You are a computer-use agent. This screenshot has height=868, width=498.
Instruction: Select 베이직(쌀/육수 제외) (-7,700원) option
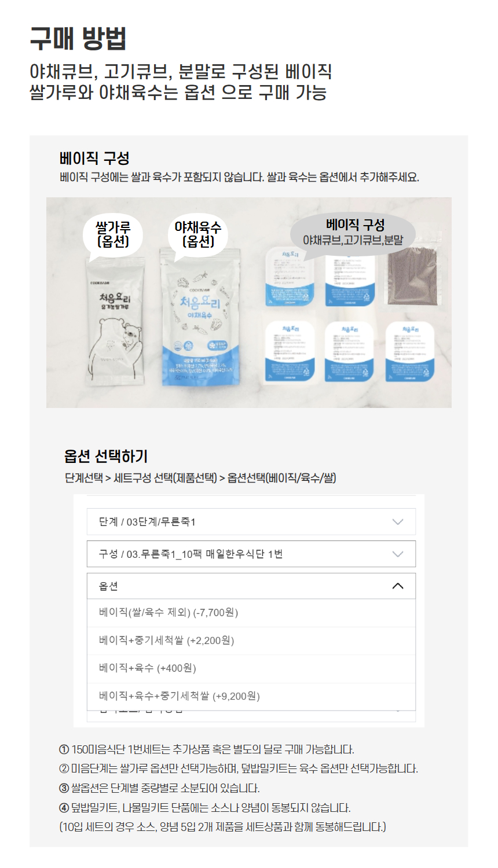tap(251, 613)
